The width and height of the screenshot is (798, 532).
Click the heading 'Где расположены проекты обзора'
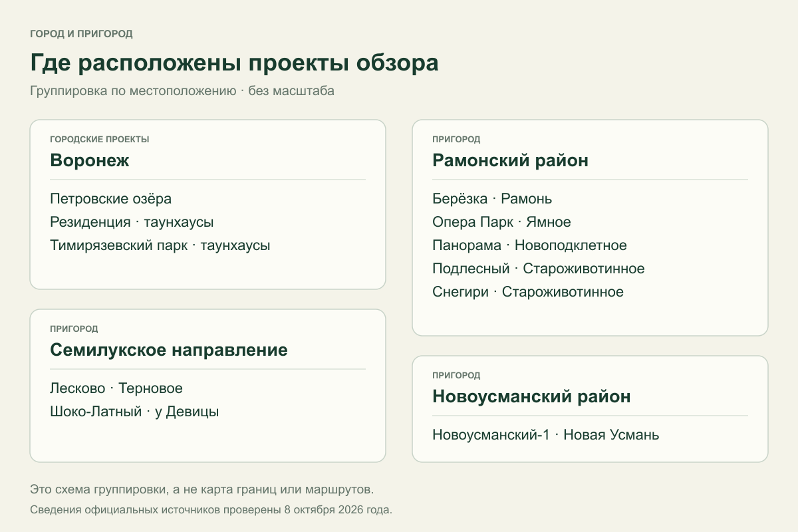coord(234,63)
